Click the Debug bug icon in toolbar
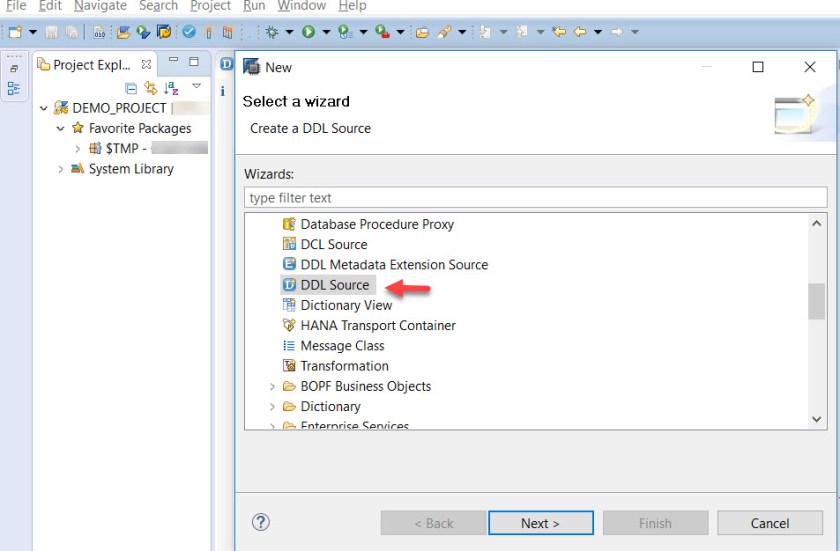840x551 pixels. click(x=271, y=32)
